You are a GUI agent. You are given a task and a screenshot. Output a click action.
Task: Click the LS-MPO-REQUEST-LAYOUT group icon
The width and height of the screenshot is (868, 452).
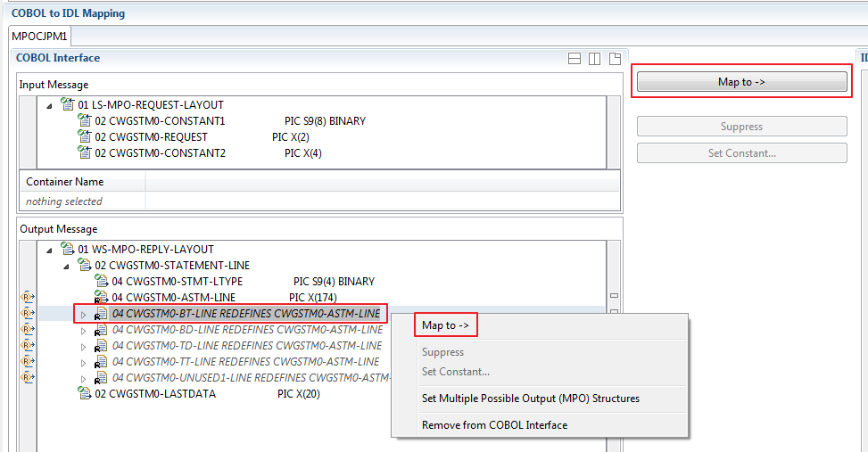pos(68,104)
